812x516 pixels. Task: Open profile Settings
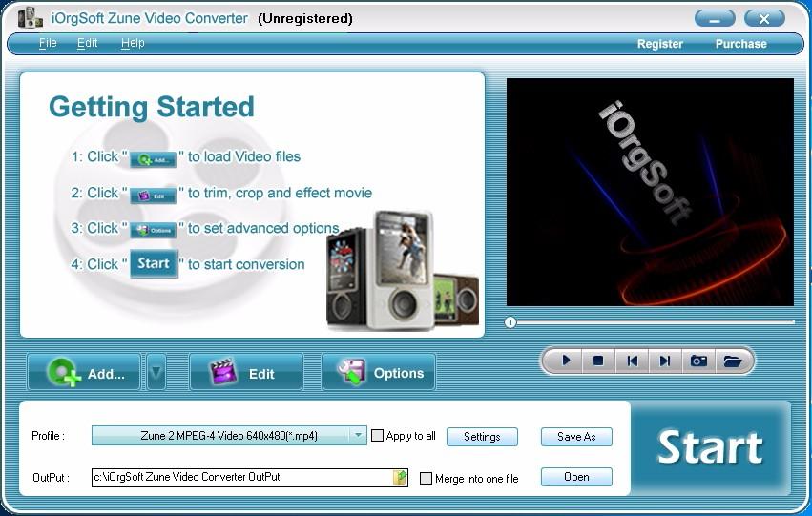[482, 436]
